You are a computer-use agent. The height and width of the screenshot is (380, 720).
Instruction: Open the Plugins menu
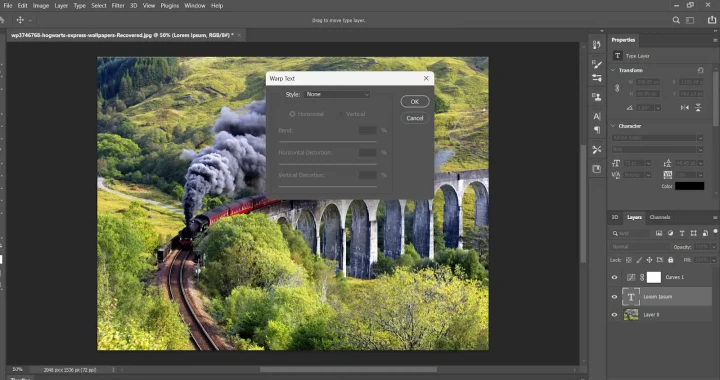(170, 6)
